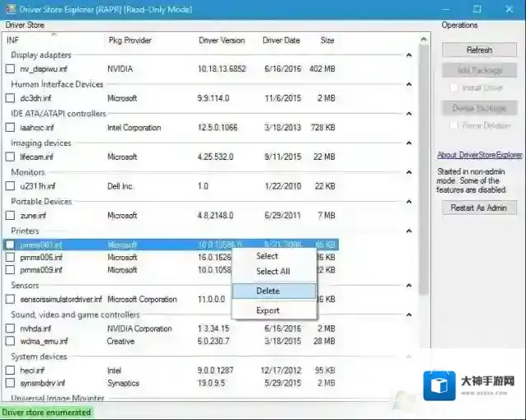Click the Driver Store Explorer title bar icon
Image resolution: width=526 pixels, height=420 pixels.
click(9, 9)
